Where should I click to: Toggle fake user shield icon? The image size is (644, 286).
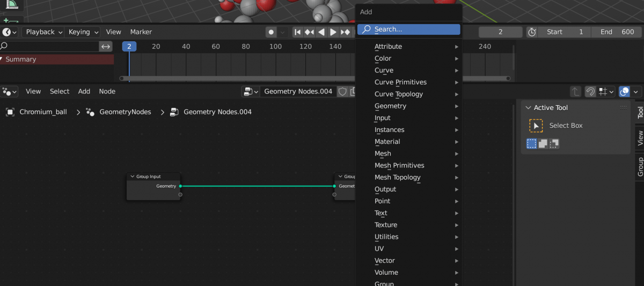click(x=342, y=92)
